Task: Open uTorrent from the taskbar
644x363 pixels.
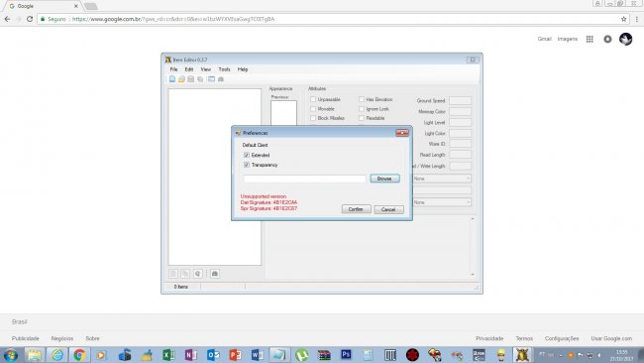Action: click(302, 355)
